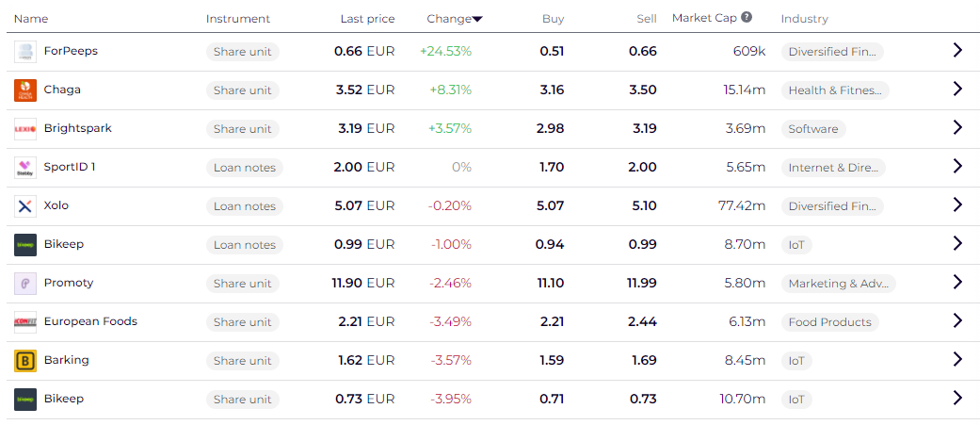
Task: Click the Barking yellow B logo
Action: click(25, 361)
